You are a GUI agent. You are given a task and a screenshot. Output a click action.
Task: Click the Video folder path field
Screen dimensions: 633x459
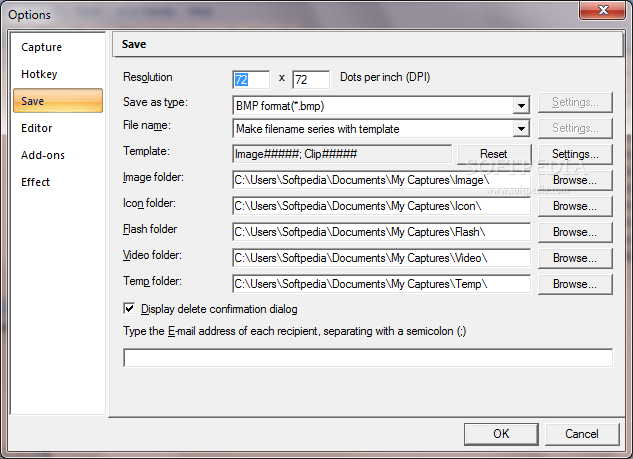coord(381,258)
